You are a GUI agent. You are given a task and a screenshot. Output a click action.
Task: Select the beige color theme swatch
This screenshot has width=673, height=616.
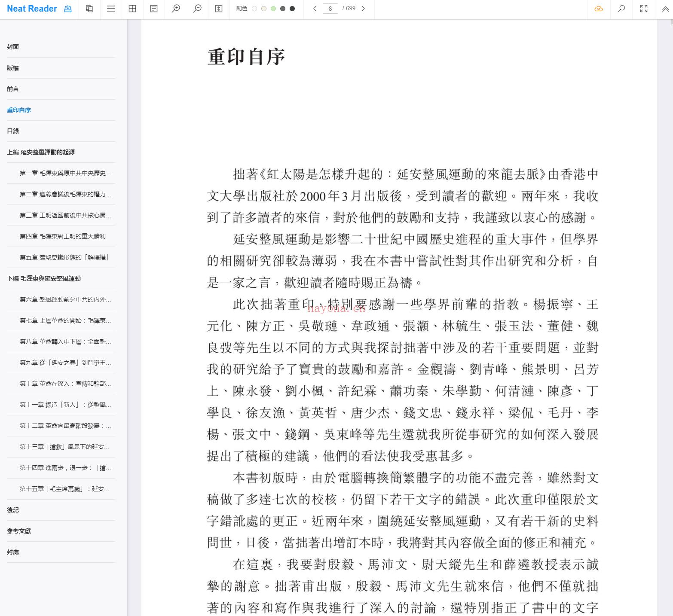click(264, 9)
